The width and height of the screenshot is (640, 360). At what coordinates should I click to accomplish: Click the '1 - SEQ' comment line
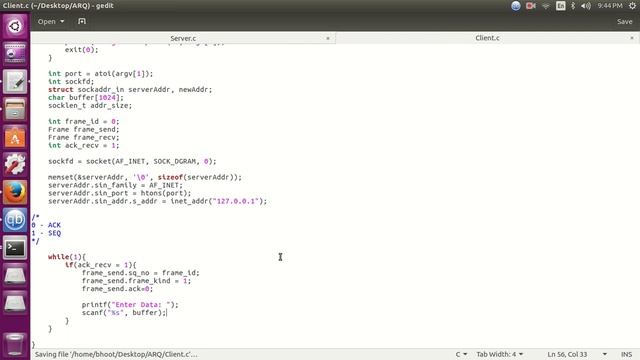point(46,233)
